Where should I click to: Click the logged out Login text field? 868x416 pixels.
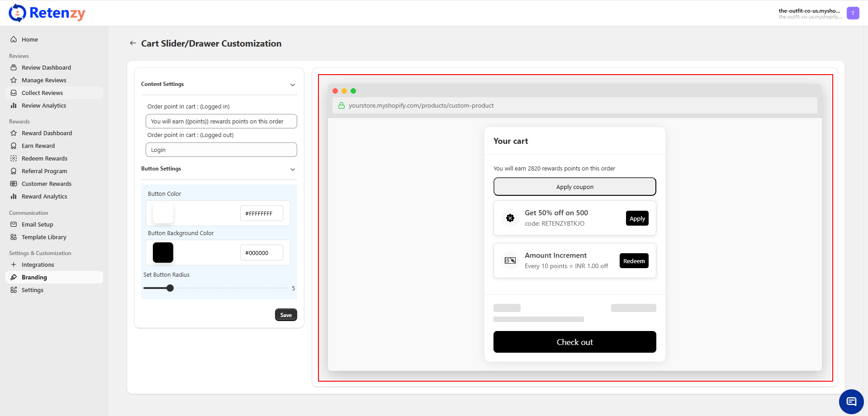click(x=221, y=150)
